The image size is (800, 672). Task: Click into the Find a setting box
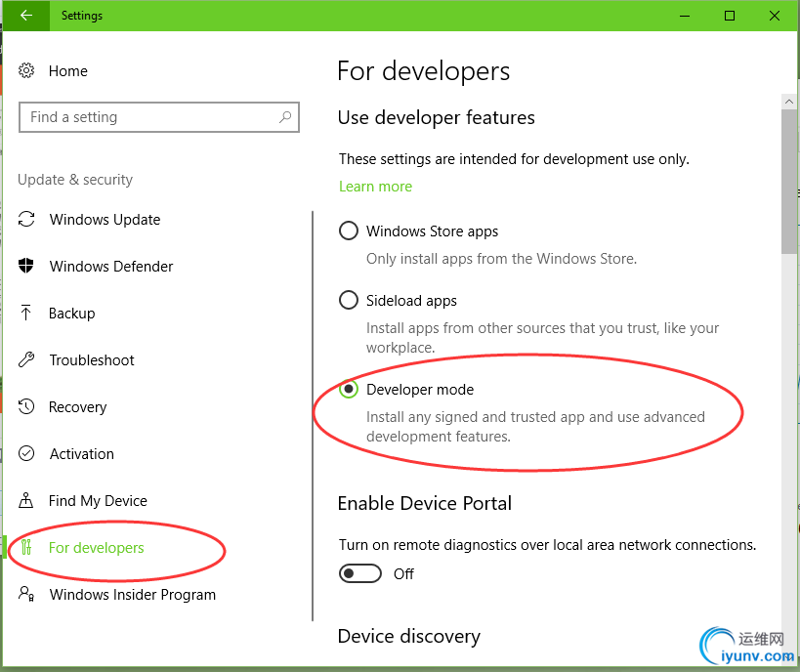point(158,117)
